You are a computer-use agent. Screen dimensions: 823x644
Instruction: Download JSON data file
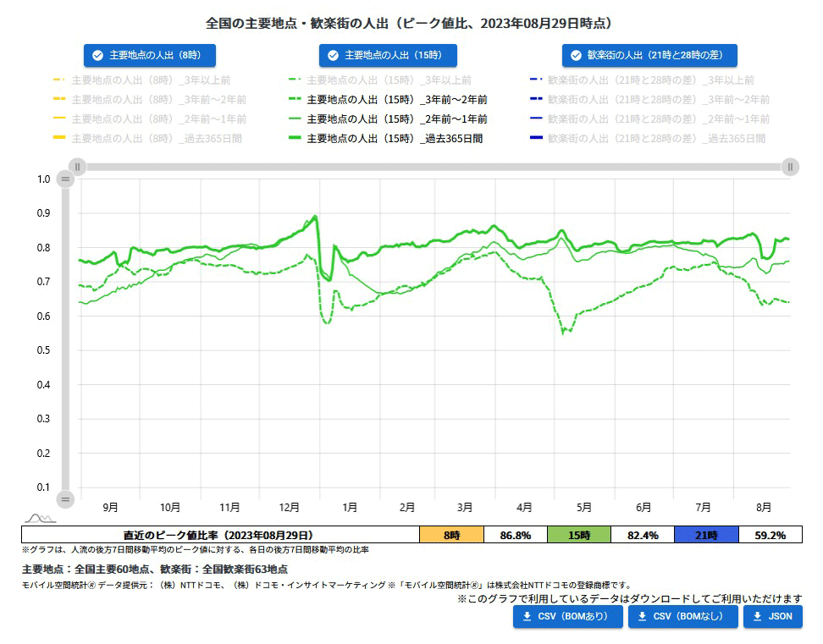pyautogui.click(x=772, y=617)
